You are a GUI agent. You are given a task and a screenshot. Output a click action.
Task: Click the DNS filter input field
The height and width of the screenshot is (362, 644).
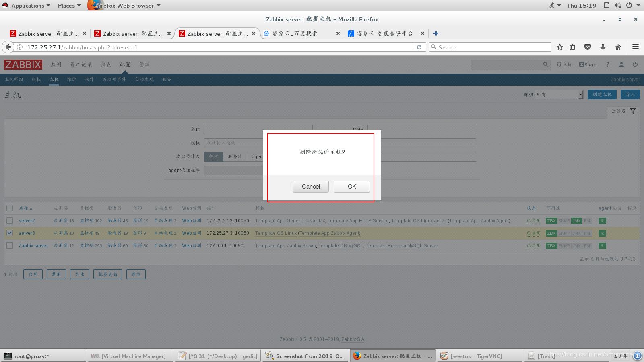tap(421, 130)
